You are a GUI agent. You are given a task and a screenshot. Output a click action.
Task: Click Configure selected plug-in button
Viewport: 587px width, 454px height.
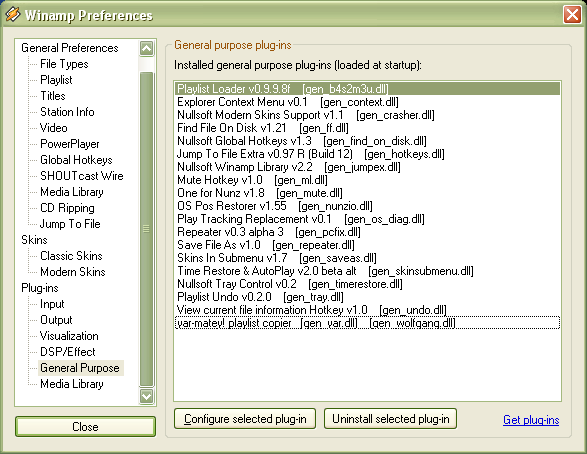click(x=245, y=419)
